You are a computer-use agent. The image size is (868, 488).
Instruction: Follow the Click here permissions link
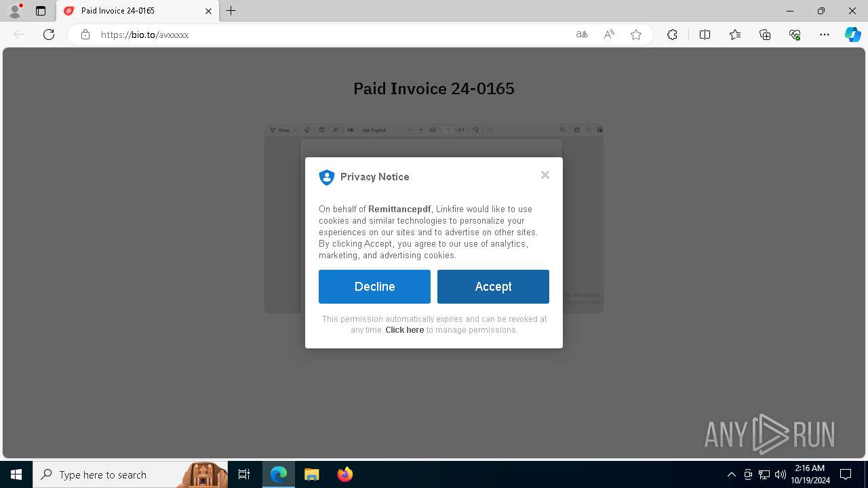click(405, 330)
